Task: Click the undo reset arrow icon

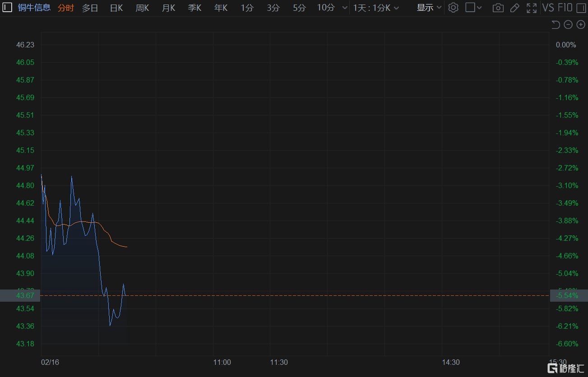Action: [x=556, y=25]
